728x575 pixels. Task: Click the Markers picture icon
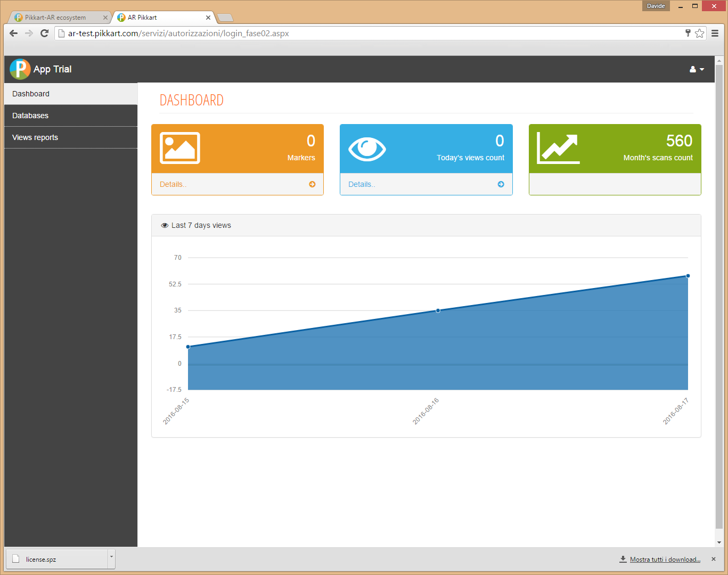(180, 148)
